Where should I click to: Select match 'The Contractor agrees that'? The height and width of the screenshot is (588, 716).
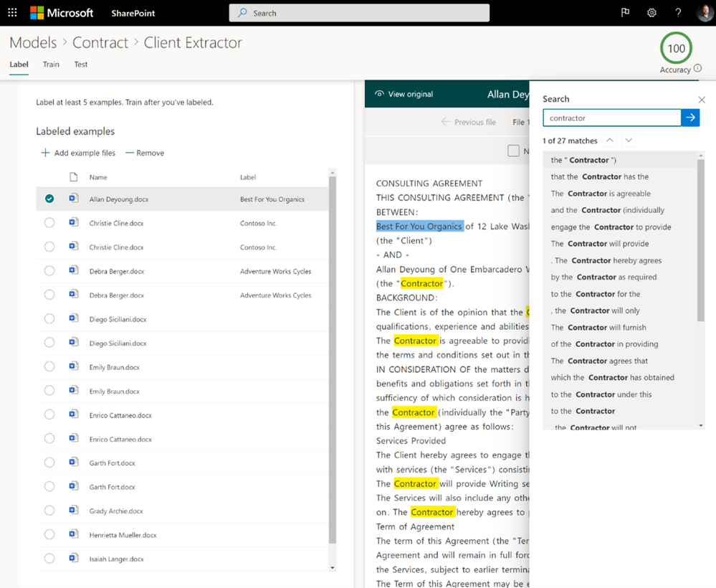pos(599,361)
